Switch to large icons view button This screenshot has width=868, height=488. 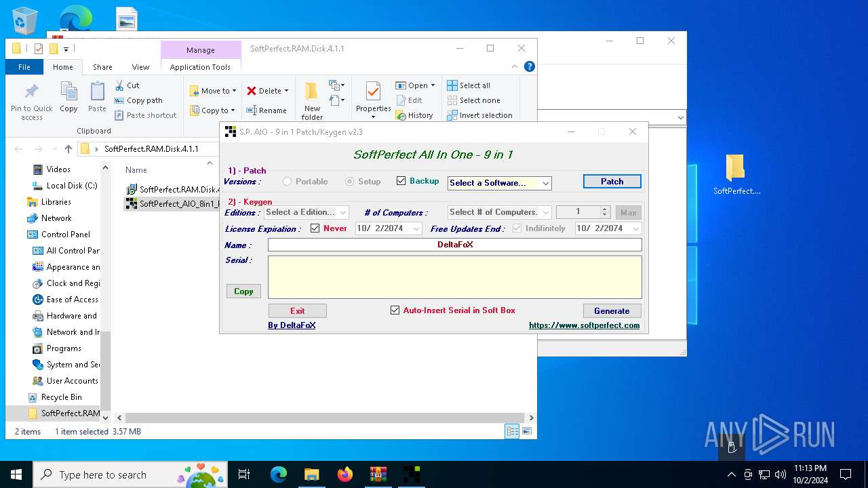click(x=527, y=431)
